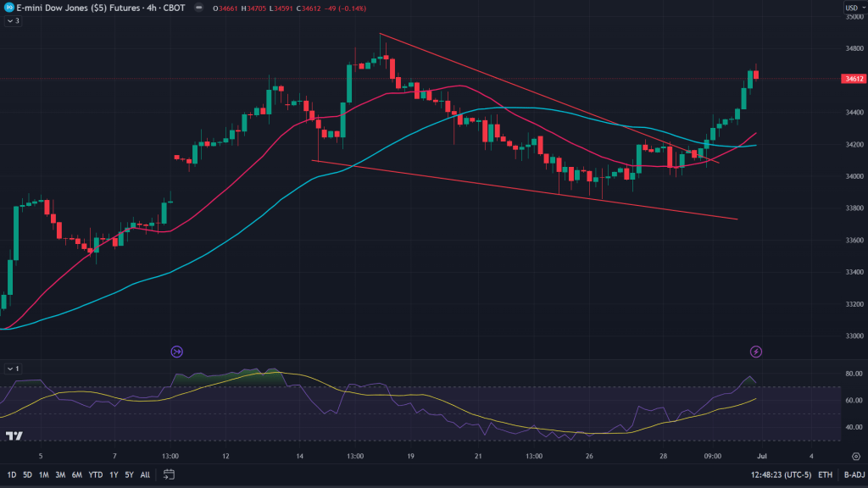Image resolution: width=868 pixels, height=488 pixels.
Task: Open chart settings gear at bottom right
Action: [855, 457]
